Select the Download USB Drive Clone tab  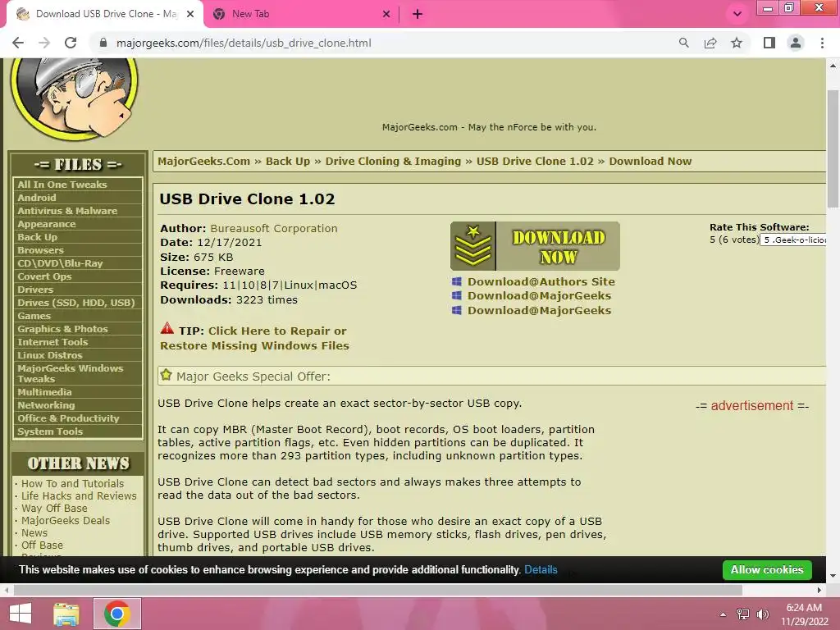(104, 15)
